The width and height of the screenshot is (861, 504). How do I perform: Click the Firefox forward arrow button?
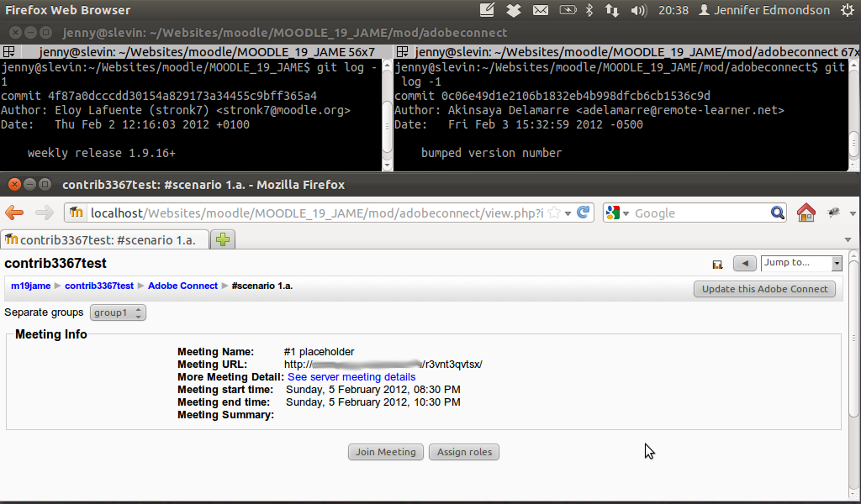[44, 213]
